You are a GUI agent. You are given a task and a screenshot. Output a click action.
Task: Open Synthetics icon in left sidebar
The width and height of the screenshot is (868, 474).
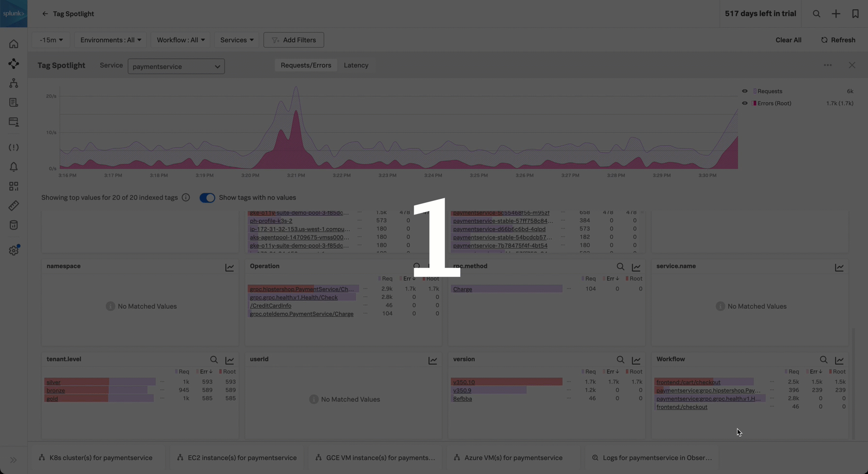pyautogui.click(x=14, y=122)
